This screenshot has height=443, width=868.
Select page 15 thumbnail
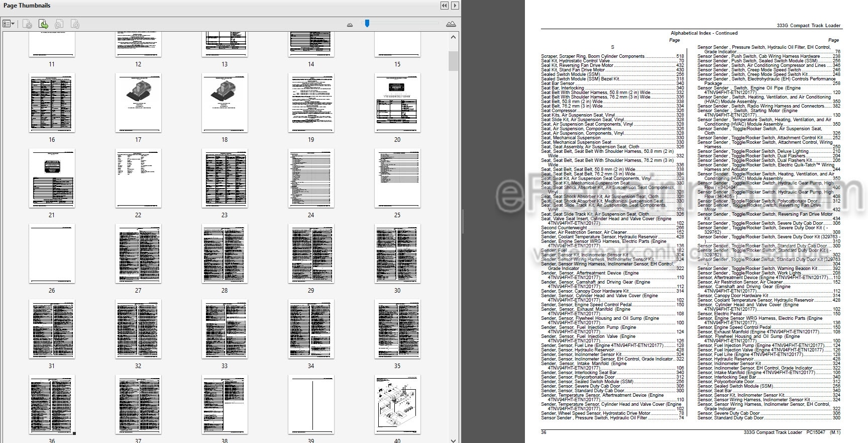point(397,44)
